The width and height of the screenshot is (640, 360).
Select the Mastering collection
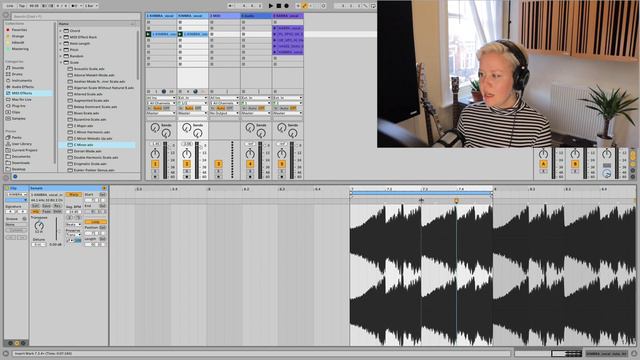click(x=20, y=49)
